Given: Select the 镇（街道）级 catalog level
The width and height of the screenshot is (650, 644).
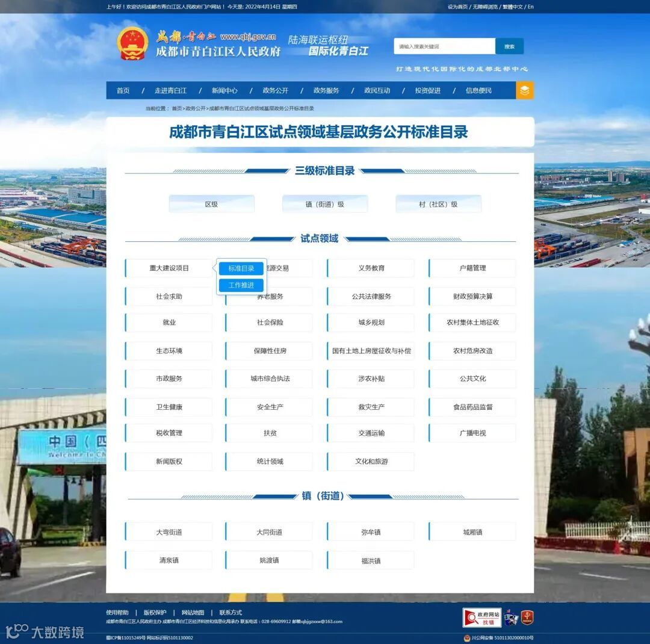Looking at the screenshot, I should pos(325,204).
